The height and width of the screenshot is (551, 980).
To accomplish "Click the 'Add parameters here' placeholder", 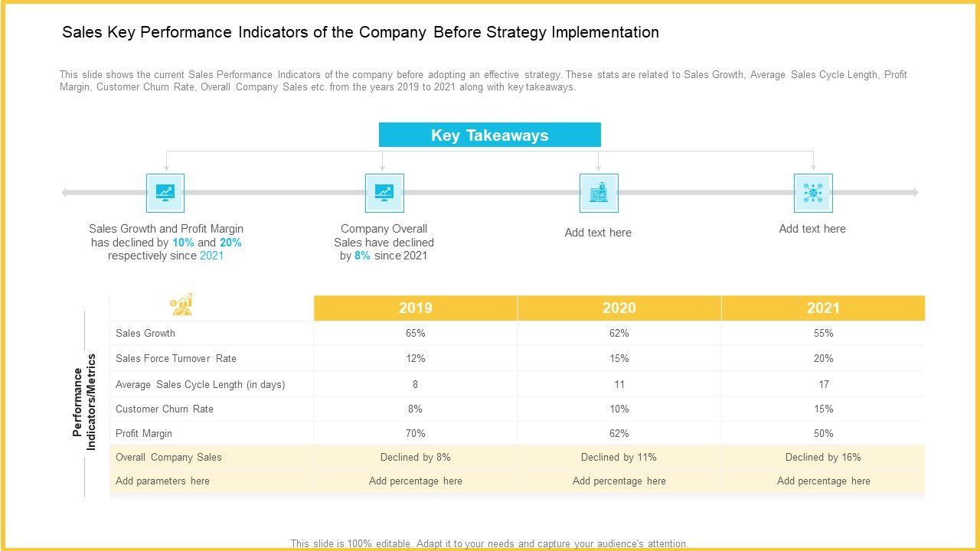I will click(x=162, y=481).
